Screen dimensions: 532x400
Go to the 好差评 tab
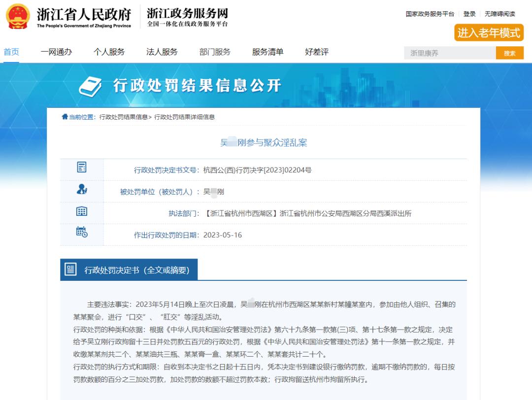[x=318, y=52]
